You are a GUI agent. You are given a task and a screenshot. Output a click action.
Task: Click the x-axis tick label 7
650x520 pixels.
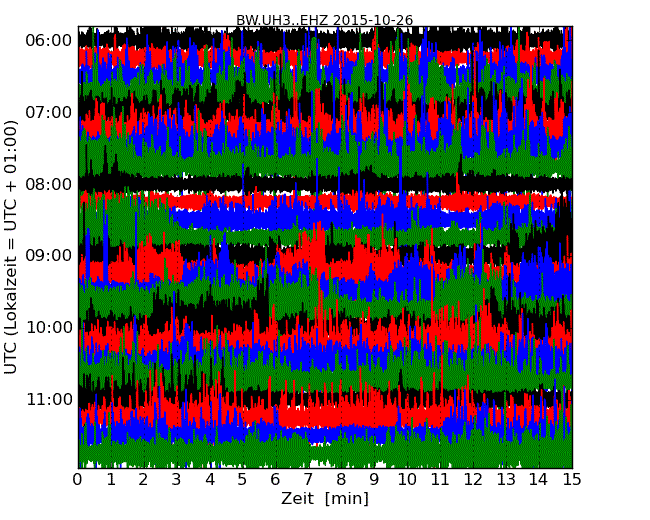coord(308,479)
